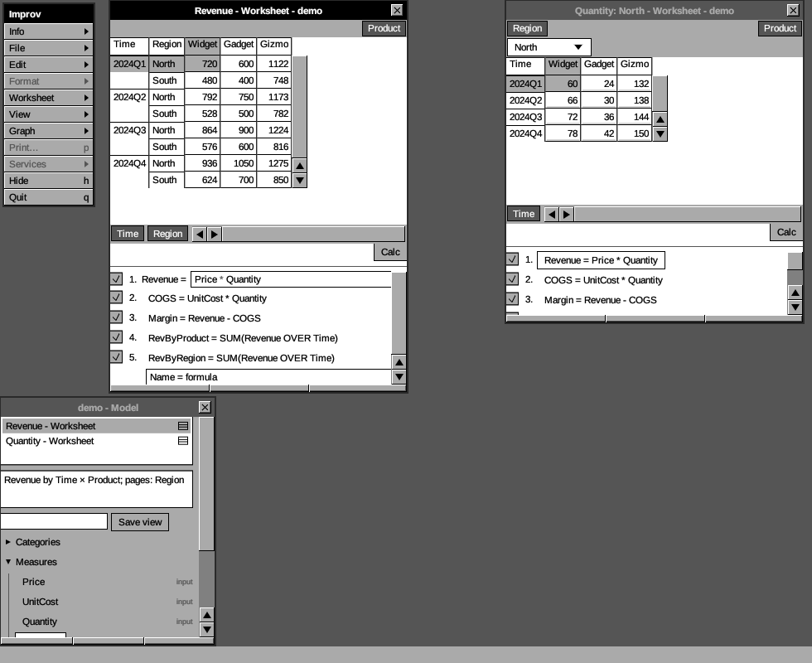Image resolution: width=812 pixels, height=663 pixels.
Task: Toggle checkbox for COGS formula in Revenue window
Action: pos(117,298)
